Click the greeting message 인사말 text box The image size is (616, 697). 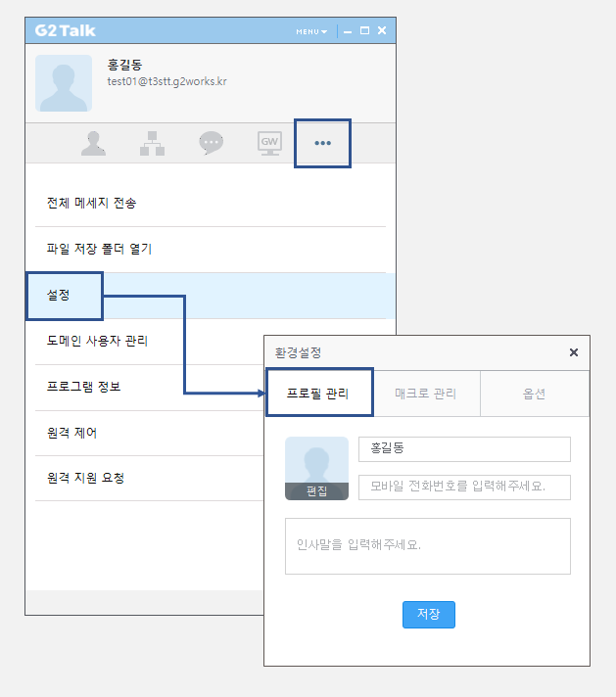pyautogui.click(x=428, y=546)
